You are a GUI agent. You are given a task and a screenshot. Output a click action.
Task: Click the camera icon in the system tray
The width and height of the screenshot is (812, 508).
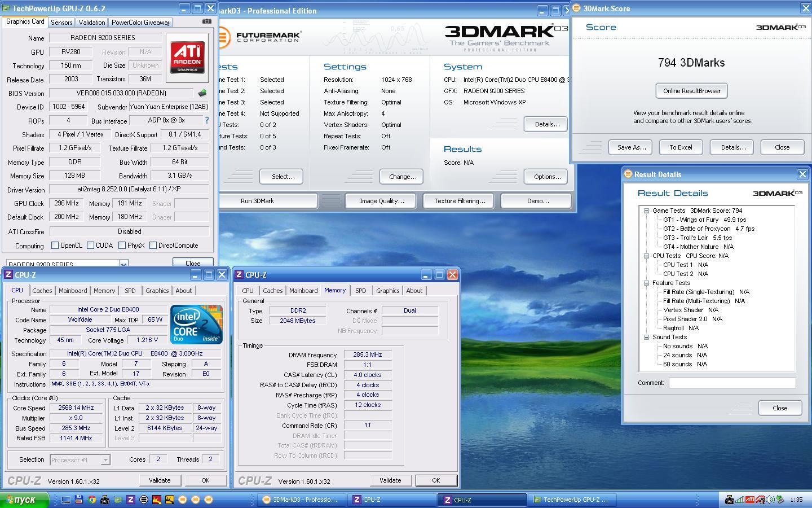coord(730,500)
